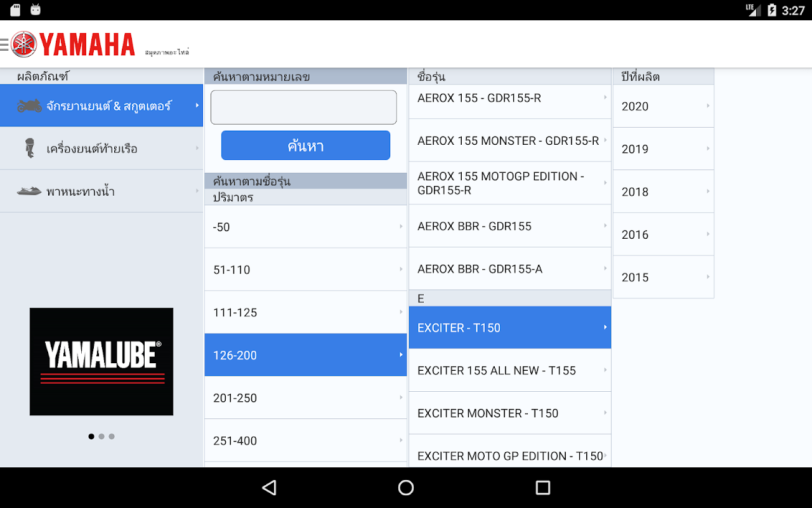
Task: Expand arrow on the 51-110 row
Action: pos(401,269)
